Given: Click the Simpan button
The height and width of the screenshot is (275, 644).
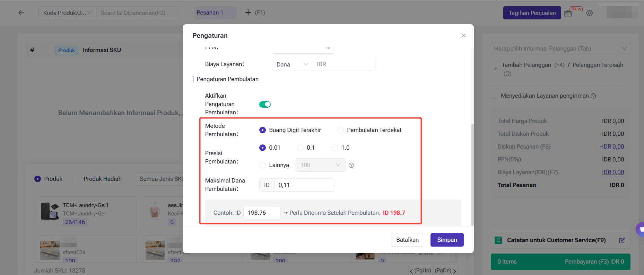Looking at the screenshot, I should click(447, 240).
